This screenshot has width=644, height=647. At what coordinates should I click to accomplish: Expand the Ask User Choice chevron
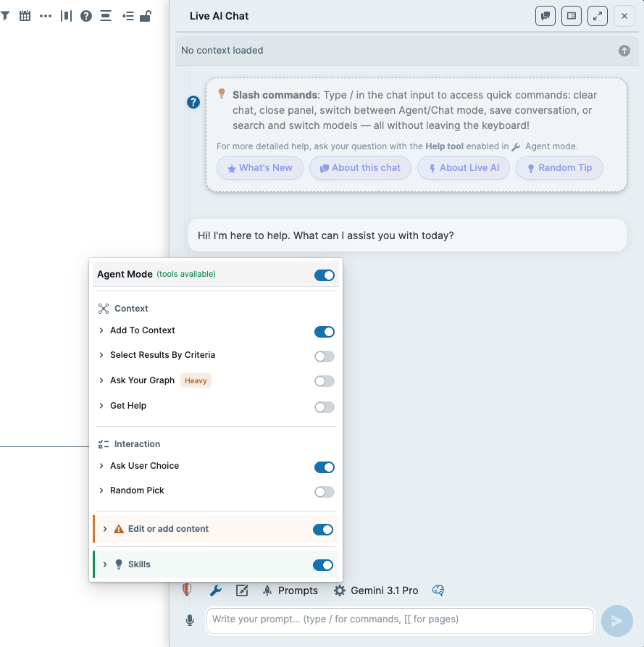(x=101, y=466)
